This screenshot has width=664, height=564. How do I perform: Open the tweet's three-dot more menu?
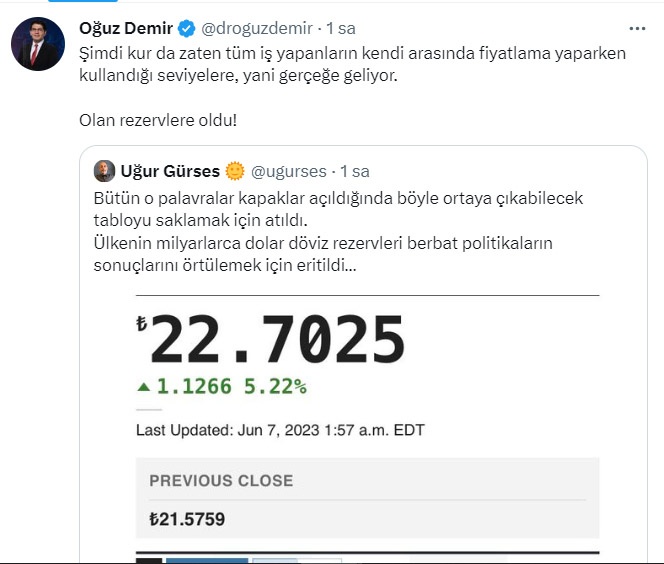(x=637, y=28)
